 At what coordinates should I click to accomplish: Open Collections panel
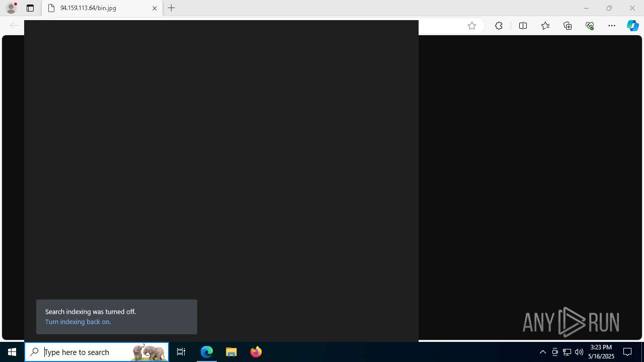tap(568, 26)
